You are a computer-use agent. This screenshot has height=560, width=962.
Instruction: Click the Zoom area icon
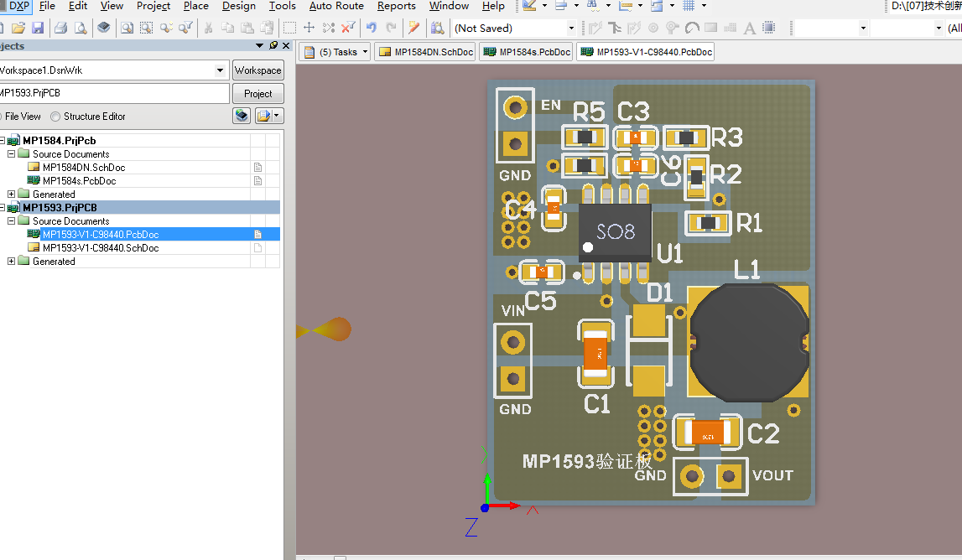[147, 28]
